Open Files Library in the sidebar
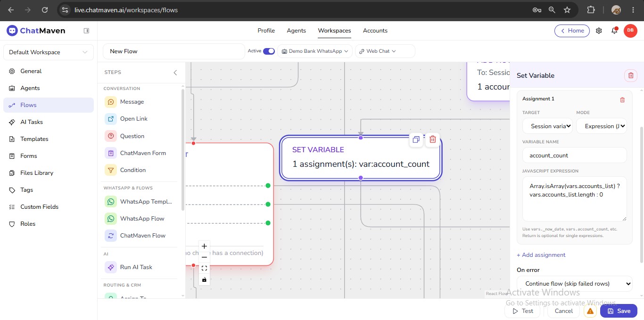This screenshot has width=644, height=320. [x=48, y=173]
